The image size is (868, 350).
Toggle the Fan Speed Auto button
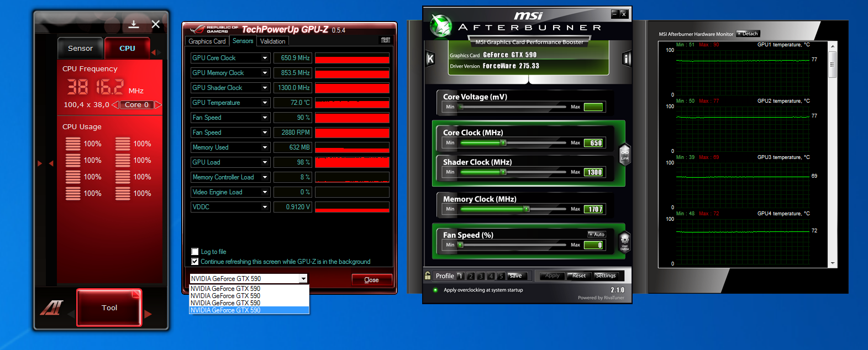point(596,235)
